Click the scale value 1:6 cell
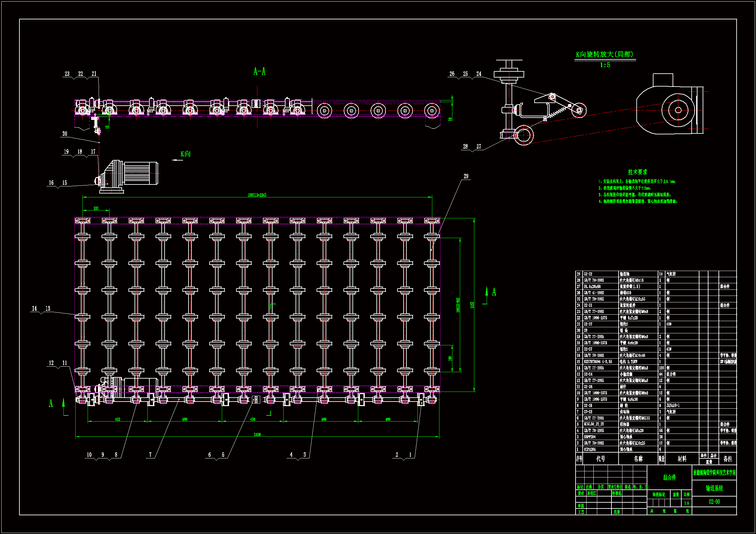The height and width of the screenshot is (534, 756). (x=686, y=503)
